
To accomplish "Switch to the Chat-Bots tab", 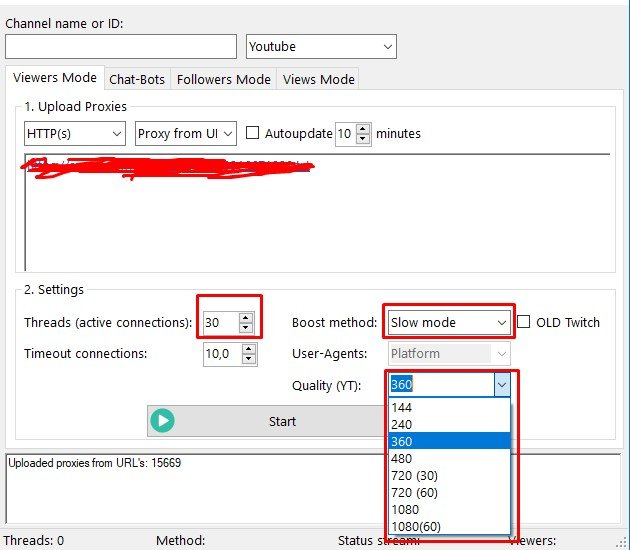I will [137, 79].
